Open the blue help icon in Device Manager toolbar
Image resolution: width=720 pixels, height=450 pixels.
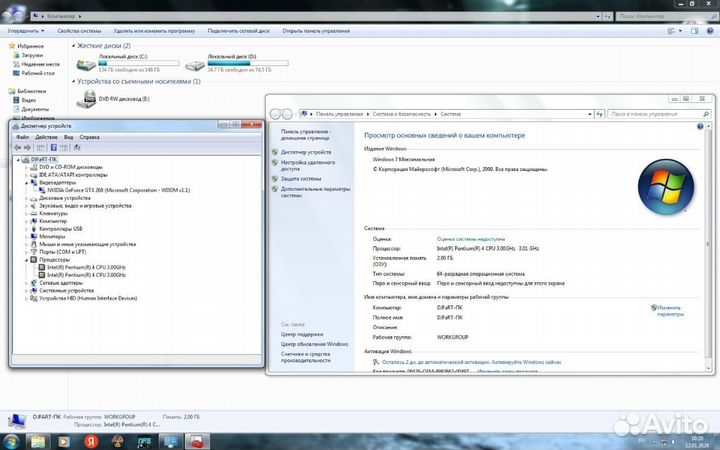click(53, 147)
